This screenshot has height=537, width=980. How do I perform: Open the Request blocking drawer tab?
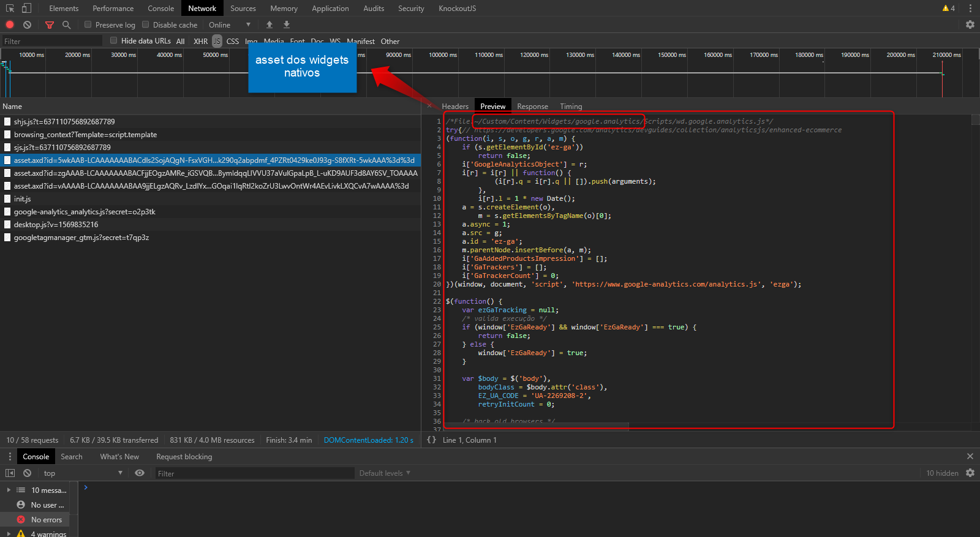click(x=184, y=457)
